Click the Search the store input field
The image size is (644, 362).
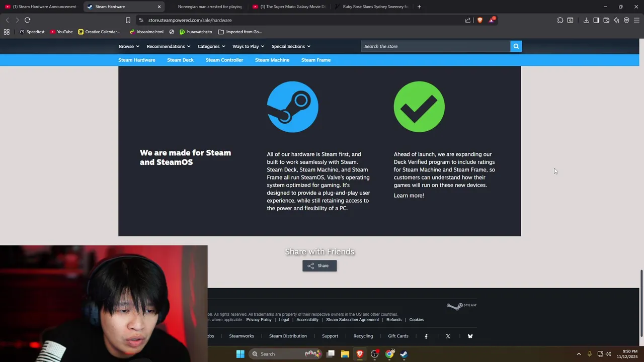(436, 46)
